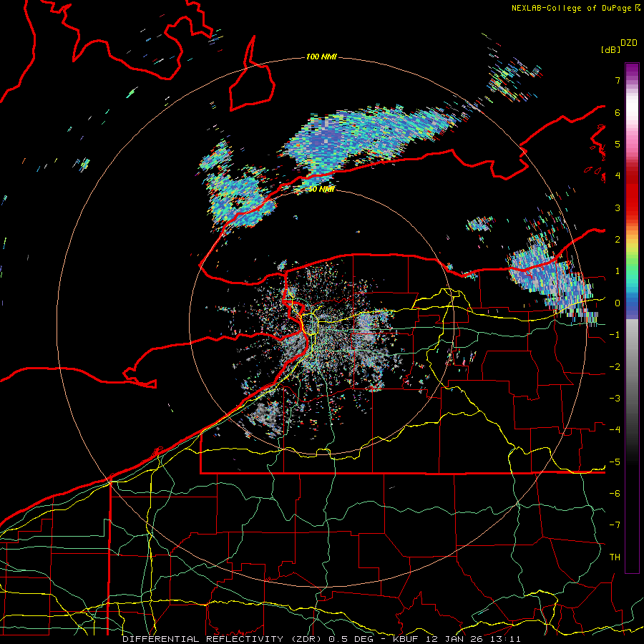Screen dimensions: 644x644
Task: Click the scale value 0
Action: point(618,303)
